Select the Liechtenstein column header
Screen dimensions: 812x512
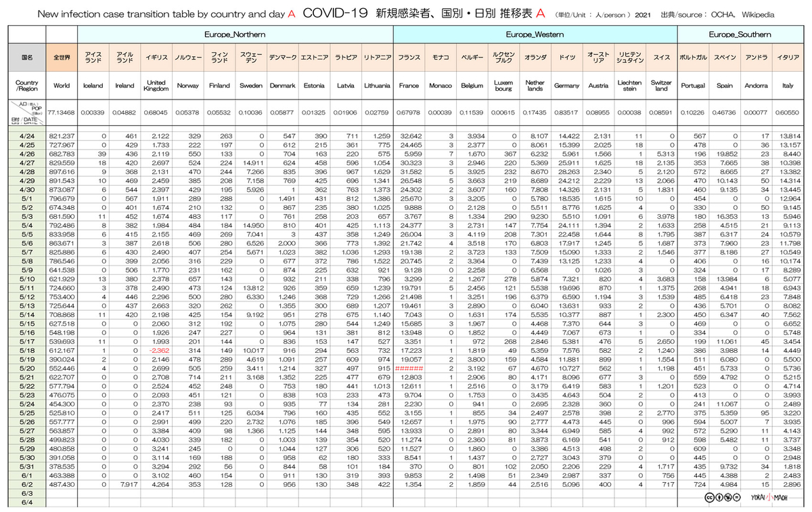(629, 86)
